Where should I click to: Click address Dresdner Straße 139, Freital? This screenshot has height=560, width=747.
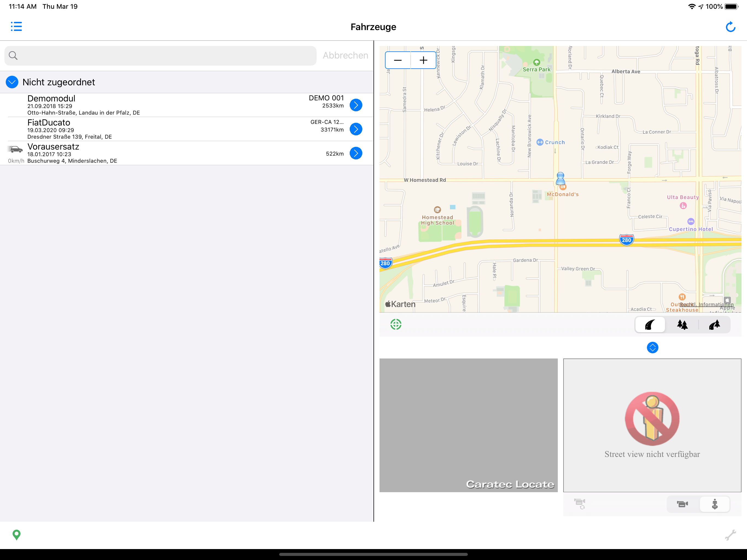(69, 137)
